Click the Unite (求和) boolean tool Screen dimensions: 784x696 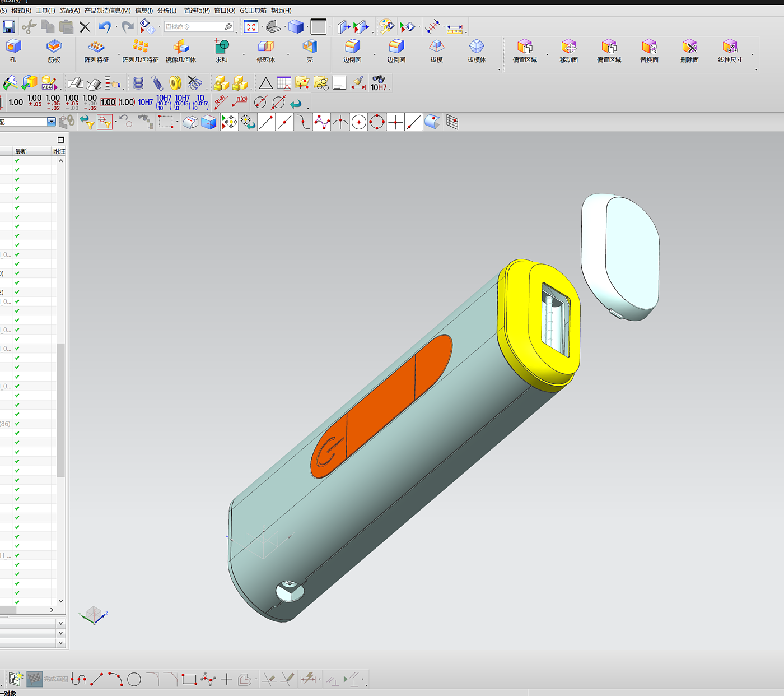click(222, 50)
